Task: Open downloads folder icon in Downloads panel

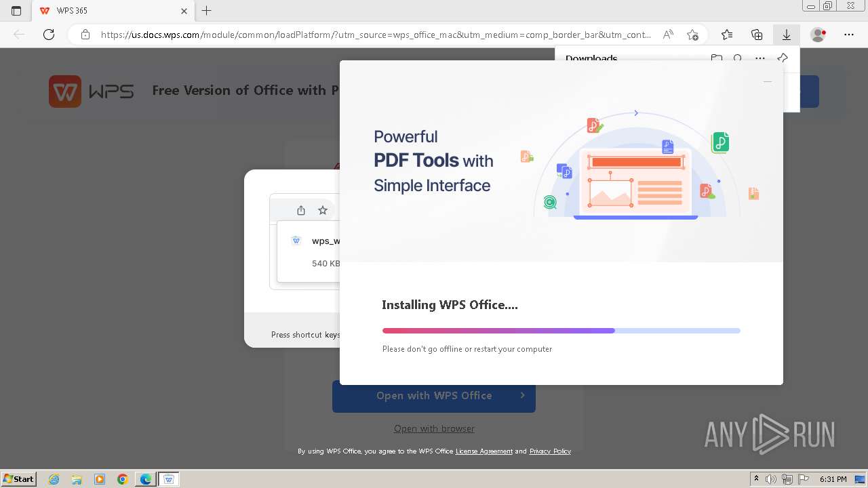Action: point(716,58)
